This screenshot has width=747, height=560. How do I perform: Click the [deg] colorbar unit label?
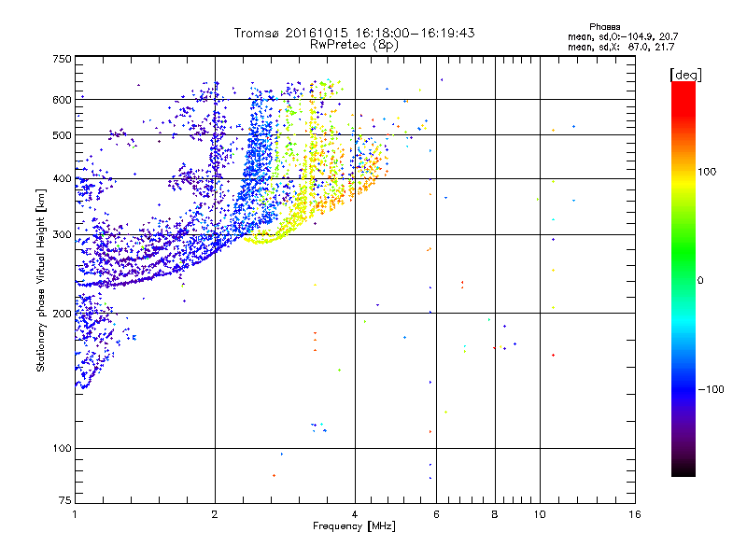coord(685,75)
